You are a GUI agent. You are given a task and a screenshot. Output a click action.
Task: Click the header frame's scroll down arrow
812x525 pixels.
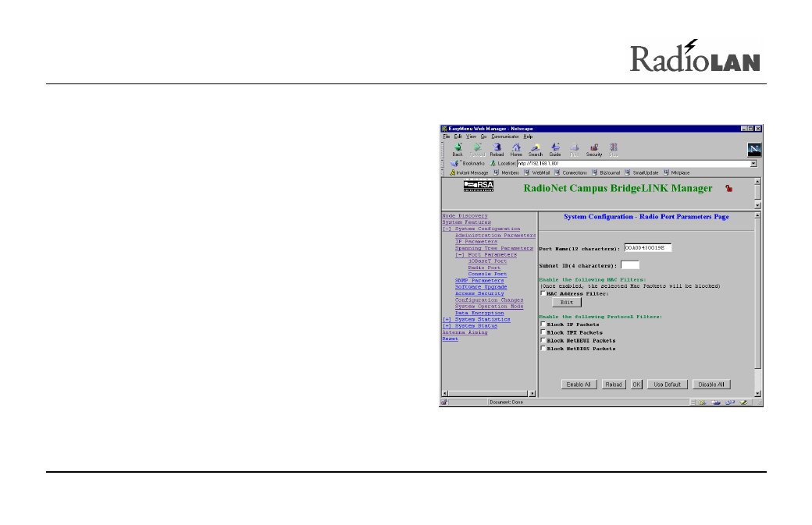coord(757,205)
